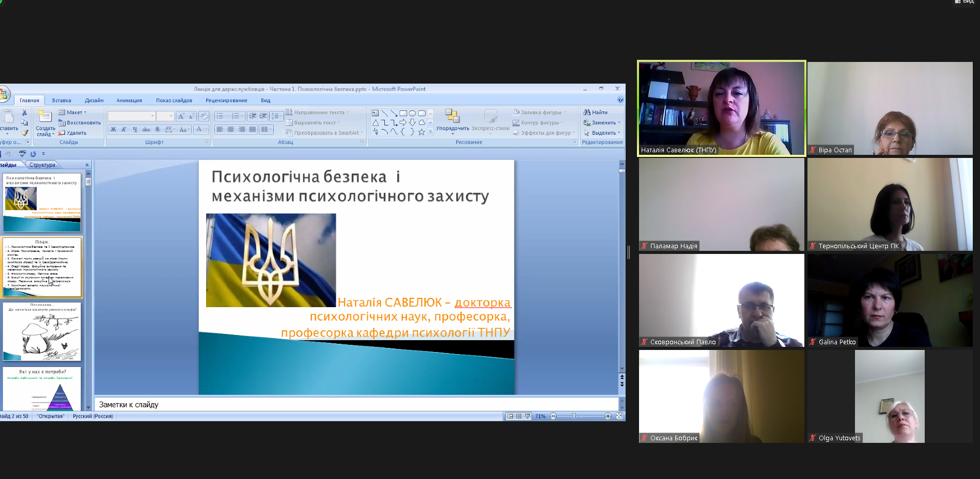Select the right block arrow shape

point(403,122)
